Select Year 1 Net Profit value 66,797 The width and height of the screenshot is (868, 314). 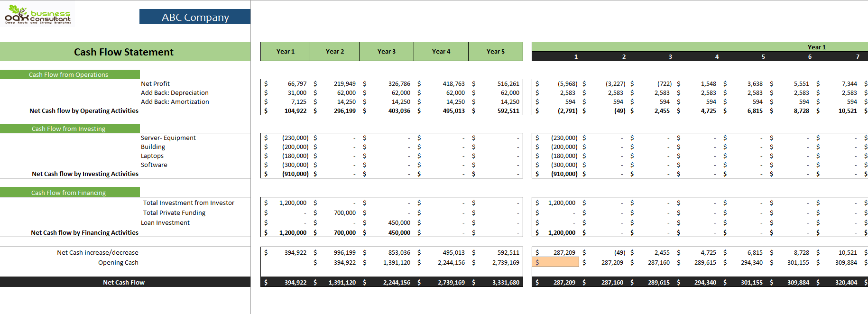[x=297, y=83]
